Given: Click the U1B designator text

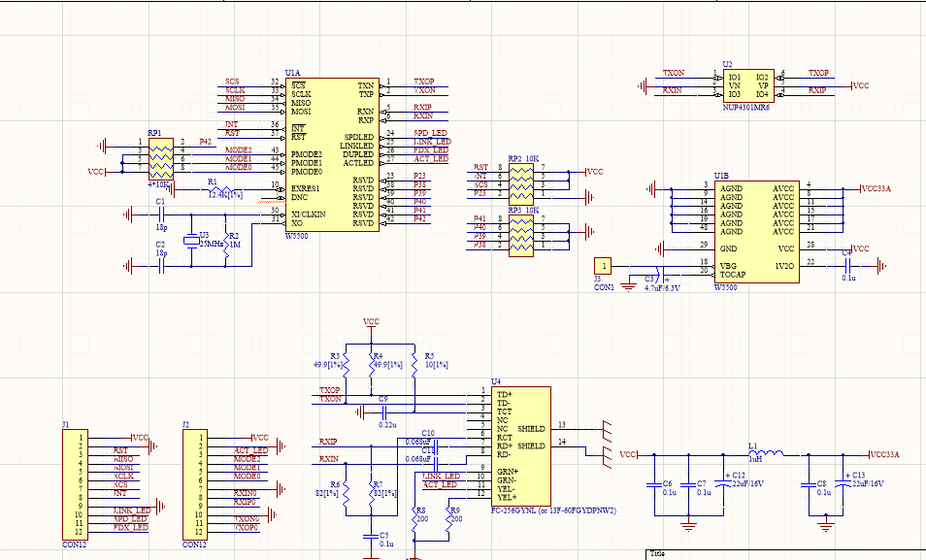Looking at the screenshot, I should point(721,176).
